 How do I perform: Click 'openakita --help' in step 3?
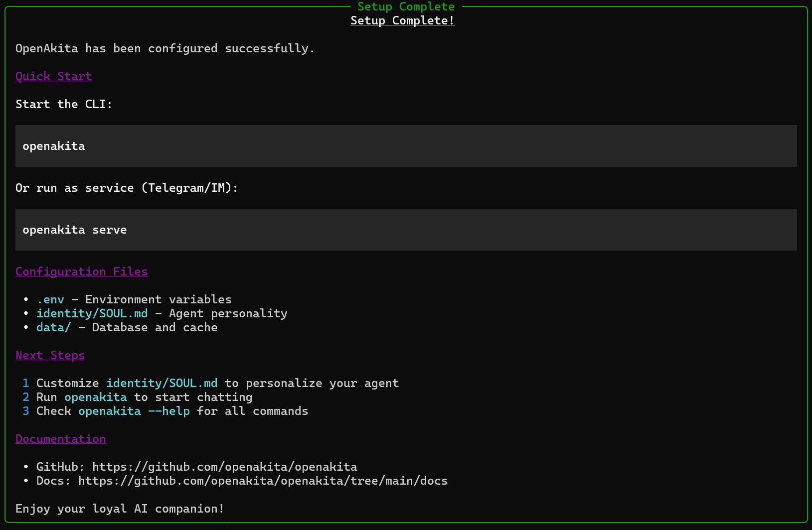pyautogui.click(x=134, y=411)
